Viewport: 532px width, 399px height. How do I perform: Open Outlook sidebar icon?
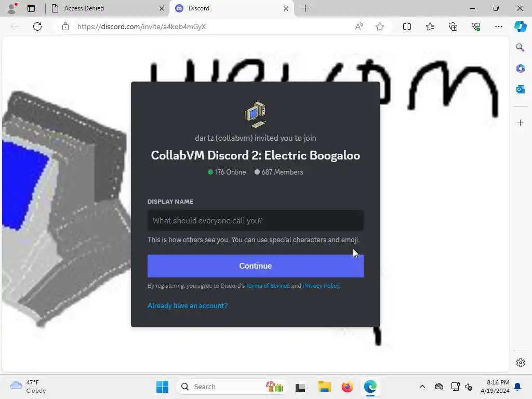point(520,89)
